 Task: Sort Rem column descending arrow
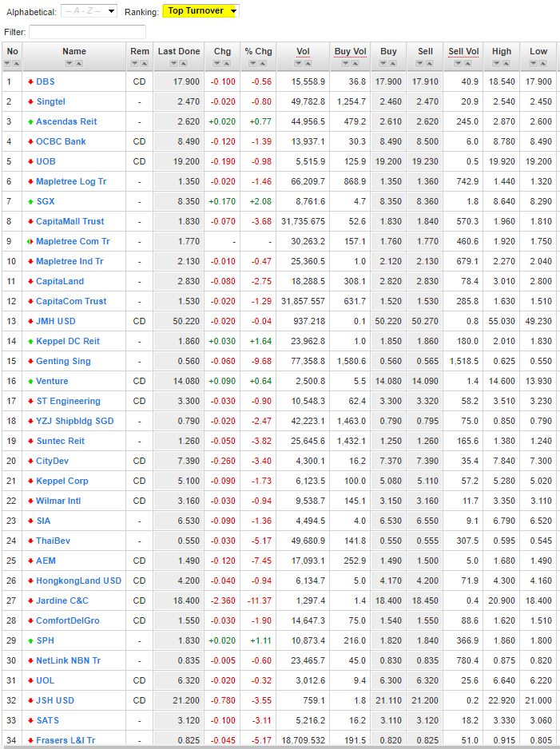click(135, 64)
